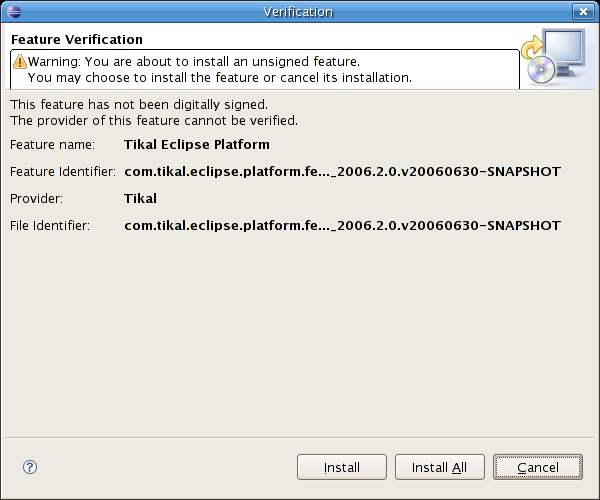Click the unsigned feature warning line

coord(194,61)
